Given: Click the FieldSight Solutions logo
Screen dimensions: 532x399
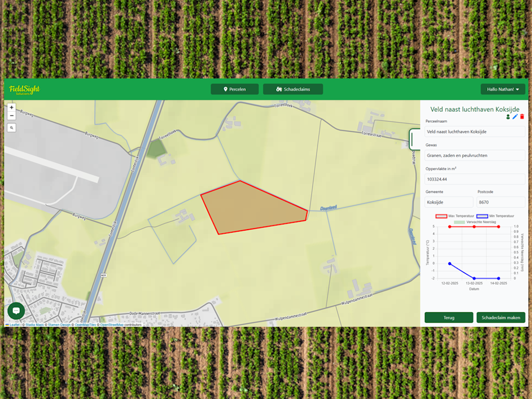Looking at the screenshot, I should tap(24, 89).
